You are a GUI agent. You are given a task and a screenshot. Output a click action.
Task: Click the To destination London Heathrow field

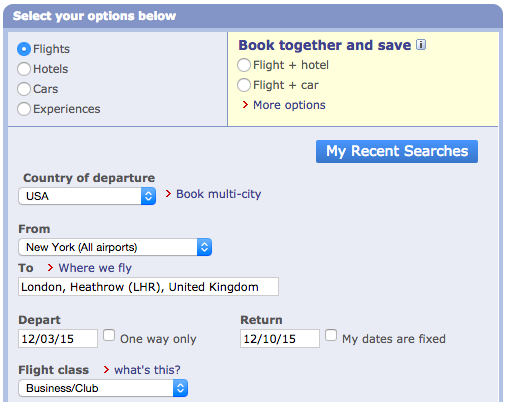pyautogui.click(x=148, y=287)
